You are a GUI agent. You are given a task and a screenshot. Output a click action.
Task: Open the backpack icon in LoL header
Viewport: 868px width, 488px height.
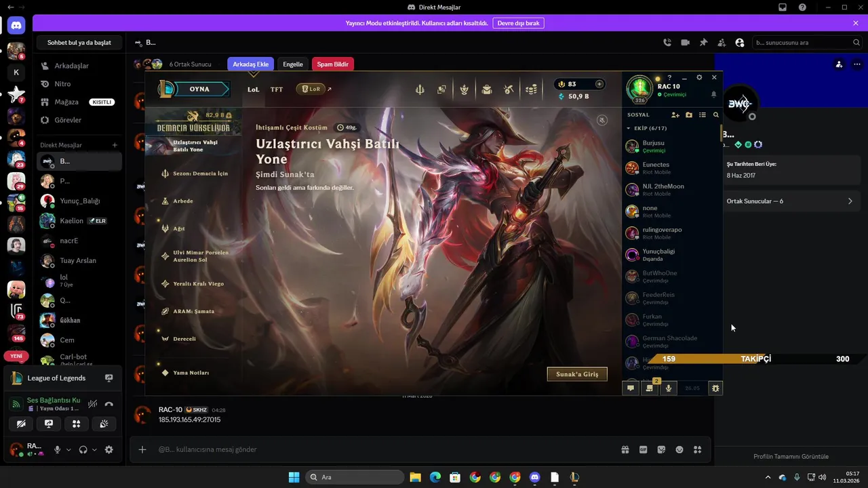[487, 89]
